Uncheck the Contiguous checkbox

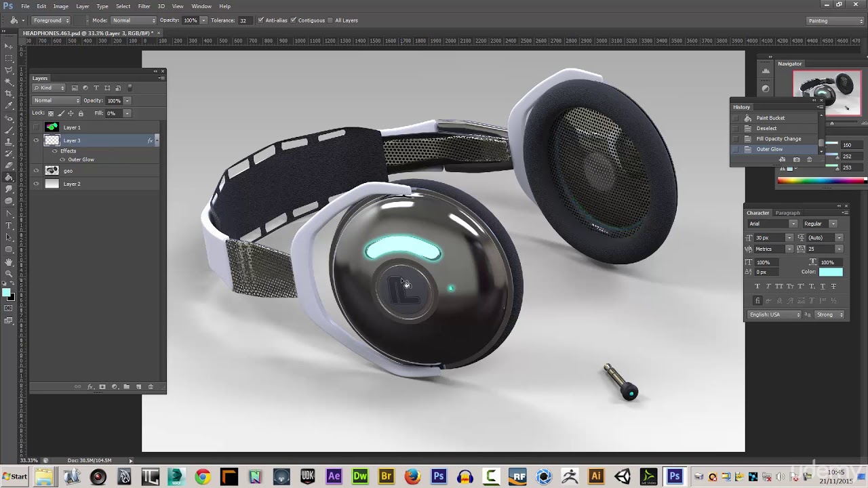294,20
